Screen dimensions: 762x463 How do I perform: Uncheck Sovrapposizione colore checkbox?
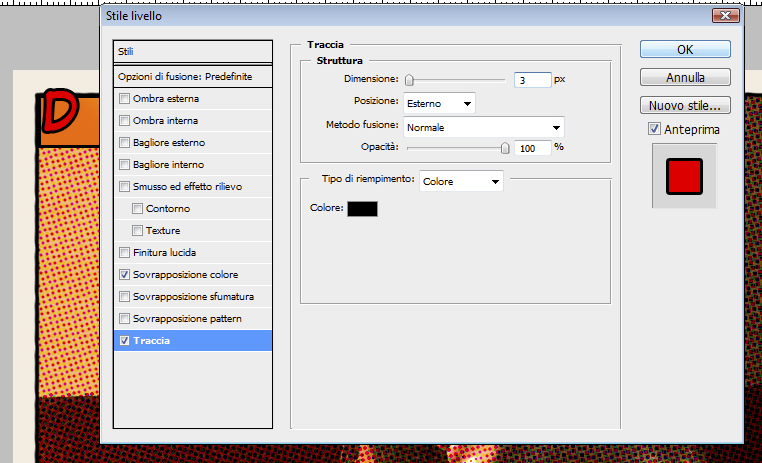pos(124,274)
